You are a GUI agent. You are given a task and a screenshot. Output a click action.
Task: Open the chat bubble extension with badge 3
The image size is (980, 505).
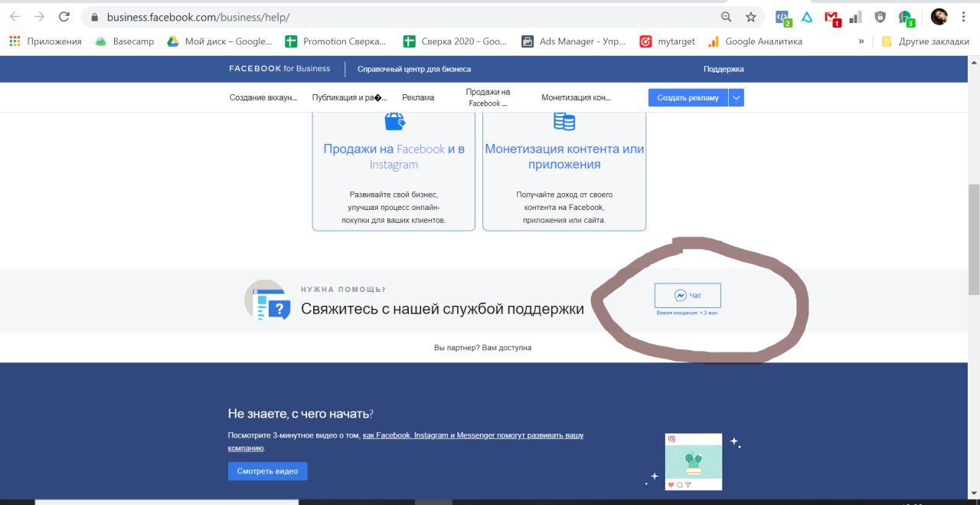pos(906,17)
